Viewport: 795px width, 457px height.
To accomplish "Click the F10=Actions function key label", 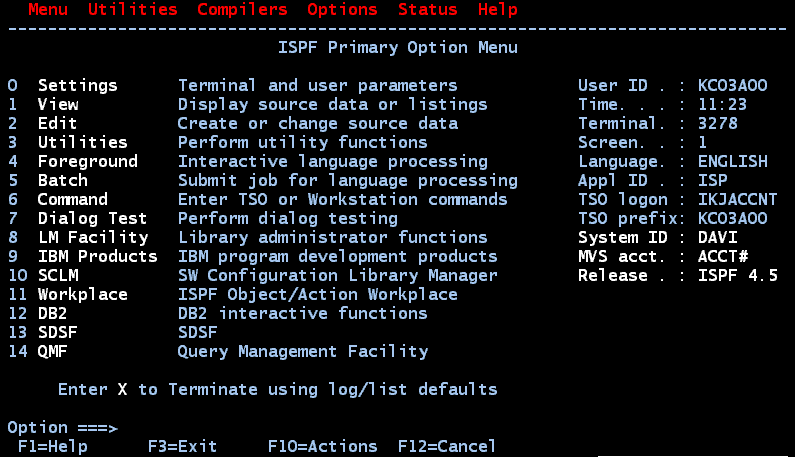I will pos(322,446).
